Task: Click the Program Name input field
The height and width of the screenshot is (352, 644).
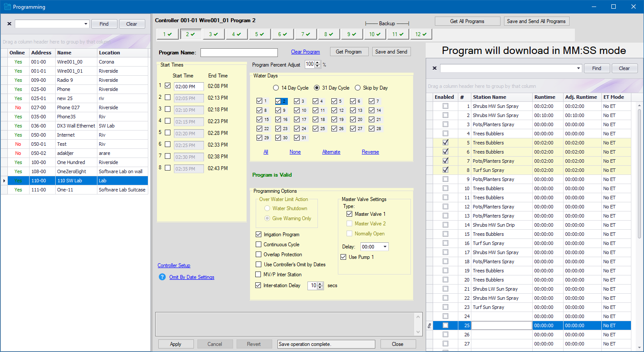Action: pos(239,53)
